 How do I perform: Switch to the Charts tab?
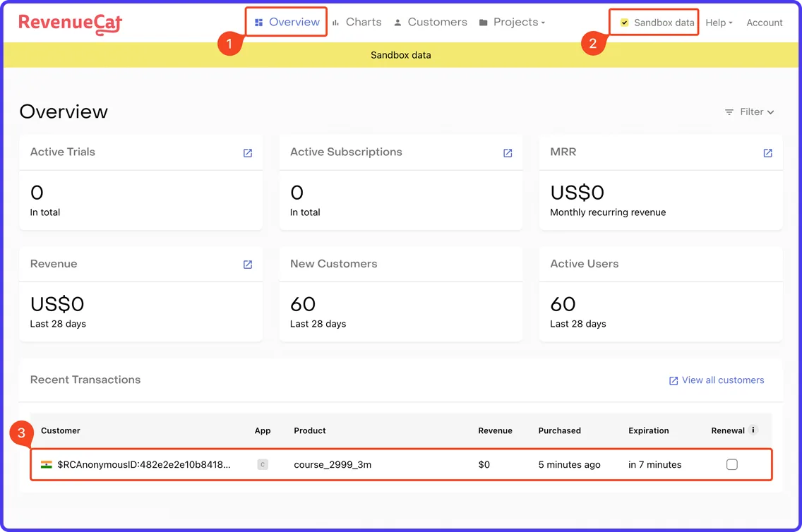pos(357,22)
